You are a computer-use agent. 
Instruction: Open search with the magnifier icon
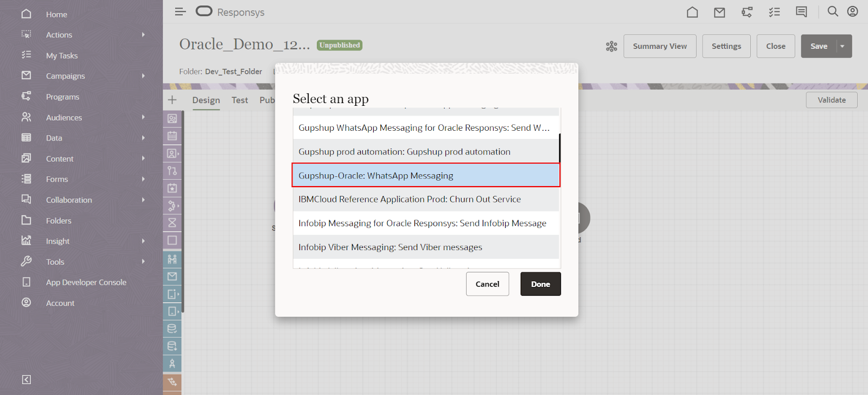[833, 11]
